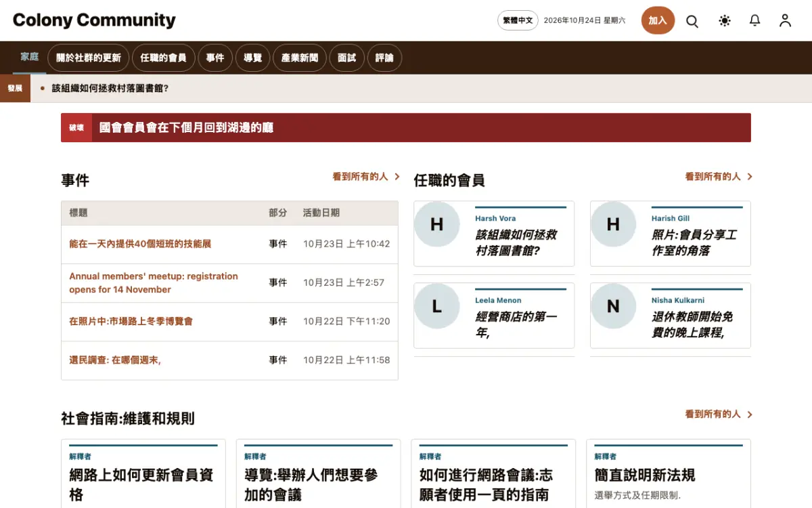Image resolution: width=812 pixels, height=508 pixels.
Task: Click date cell 10月22日 上午11:58
Action: [x=346, y=360]
